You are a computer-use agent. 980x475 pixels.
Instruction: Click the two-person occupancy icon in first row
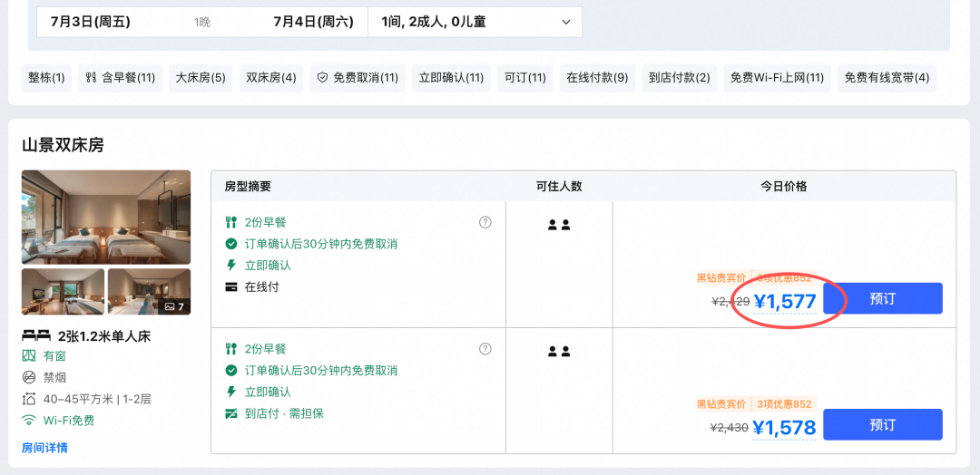(x=559, y=226)
